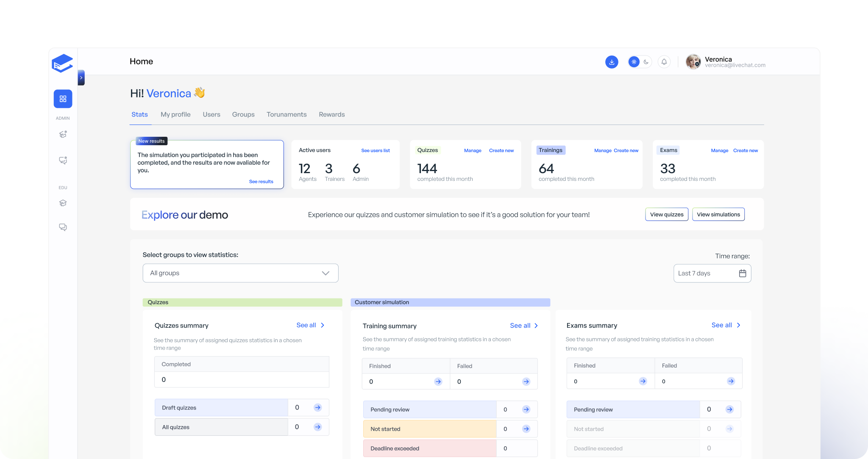
Task: Open the notifications bell
Action: tap(664, 62)
